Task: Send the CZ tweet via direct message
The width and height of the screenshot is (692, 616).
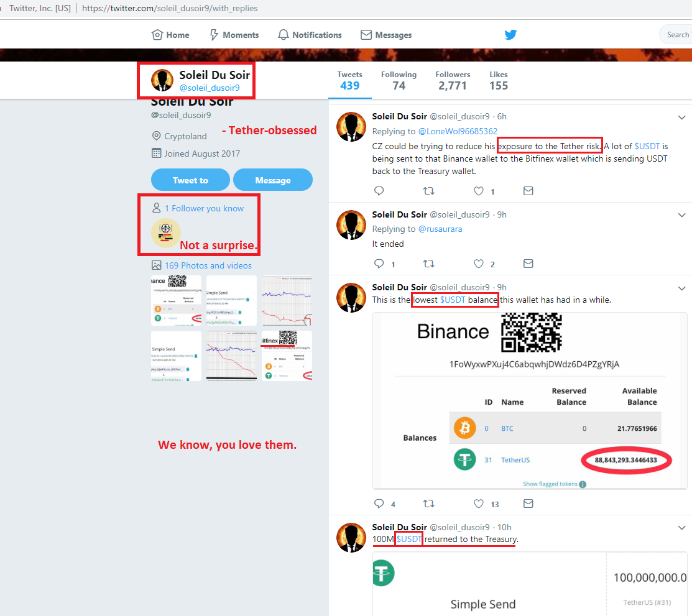Action: click(528, 191)
